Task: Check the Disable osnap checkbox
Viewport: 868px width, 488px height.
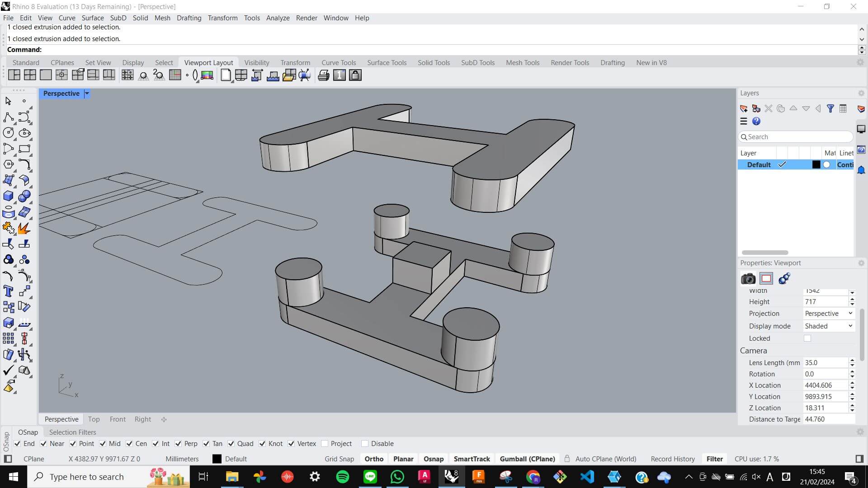Action: point(365,444)
